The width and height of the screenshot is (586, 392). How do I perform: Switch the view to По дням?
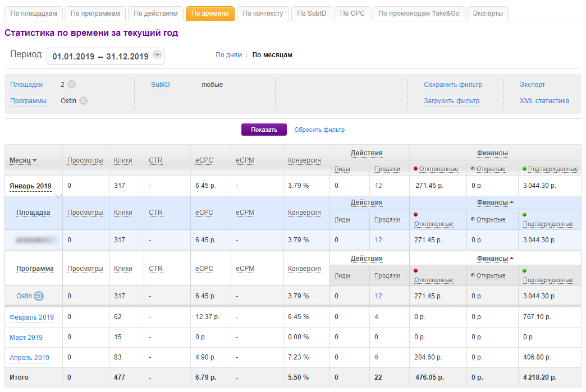pos(228,55)
